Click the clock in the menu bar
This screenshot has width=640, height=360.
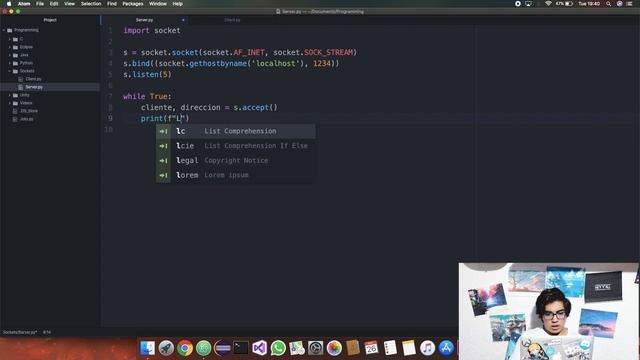[x=589, y=4]
